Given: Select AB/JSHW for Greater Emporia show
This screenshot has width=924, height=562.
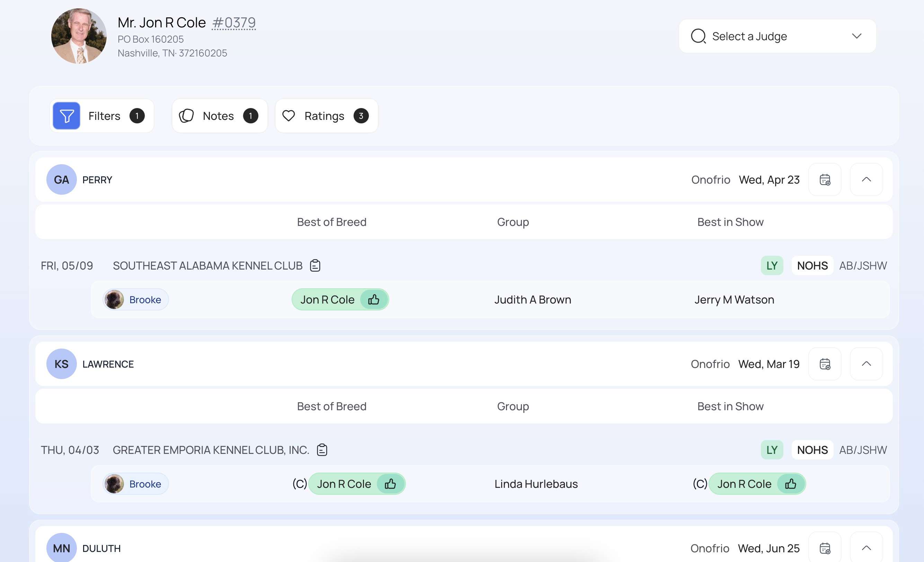Looking at the screenshot, I should (862, 450).
